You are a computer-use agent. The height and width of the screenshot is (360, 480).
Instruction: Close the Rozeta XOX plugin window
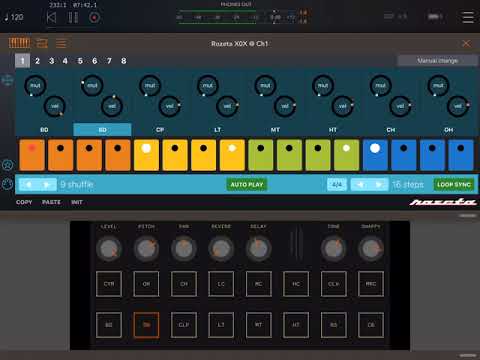click(466, 43)
